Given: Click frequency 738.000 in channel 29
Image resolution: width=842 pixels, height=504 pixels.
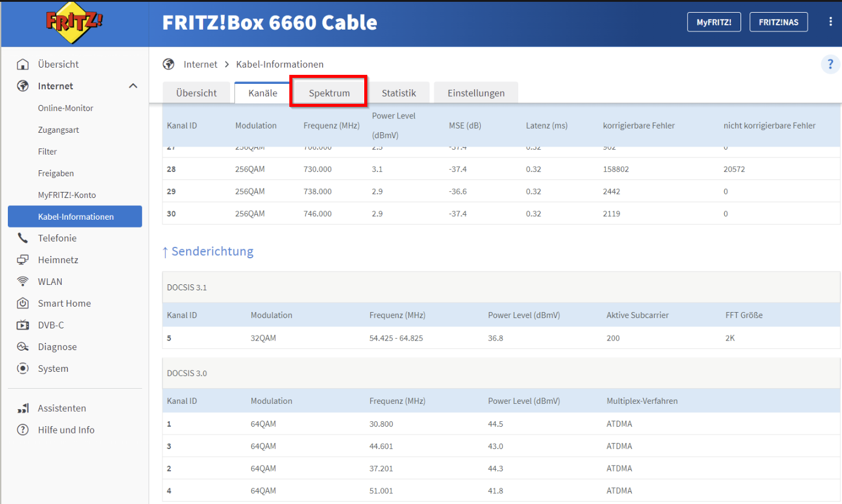Looking at the screenshot, I should pyautogui.click(x=318, y=191).
